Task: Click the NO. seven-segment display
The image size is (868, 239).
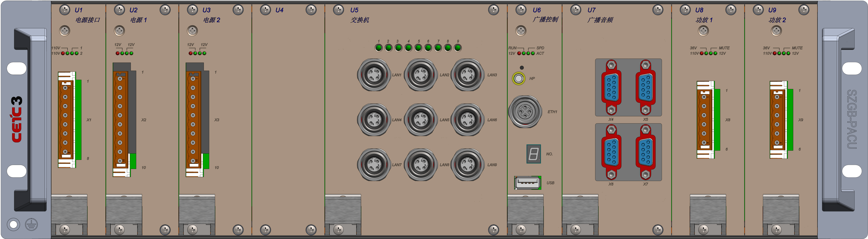Action: [534, 154]
